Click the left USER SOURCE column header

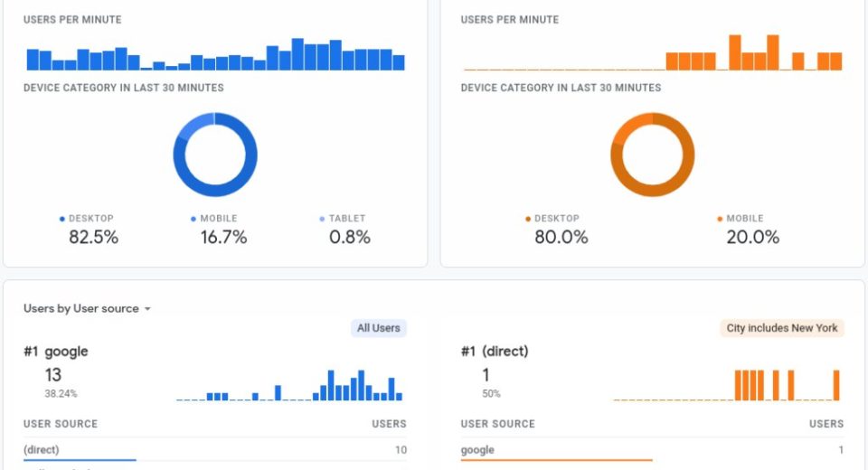pos(61,424)
